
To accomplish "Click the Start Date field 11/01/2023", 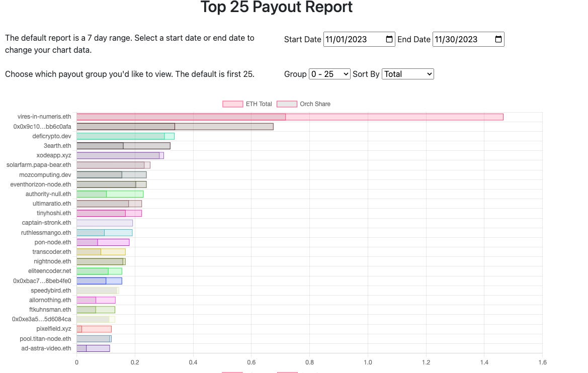I will [x=359, y=39].
